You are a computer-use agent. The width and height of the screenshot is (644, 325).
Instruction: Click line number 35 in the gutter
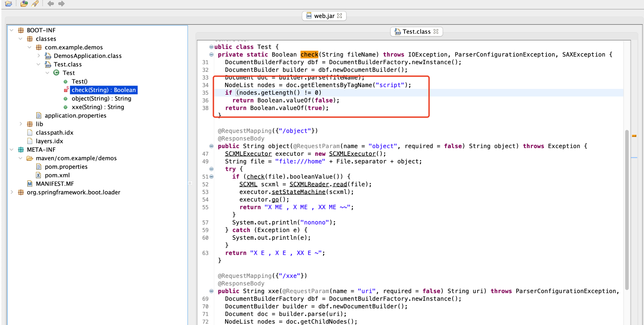205,93
